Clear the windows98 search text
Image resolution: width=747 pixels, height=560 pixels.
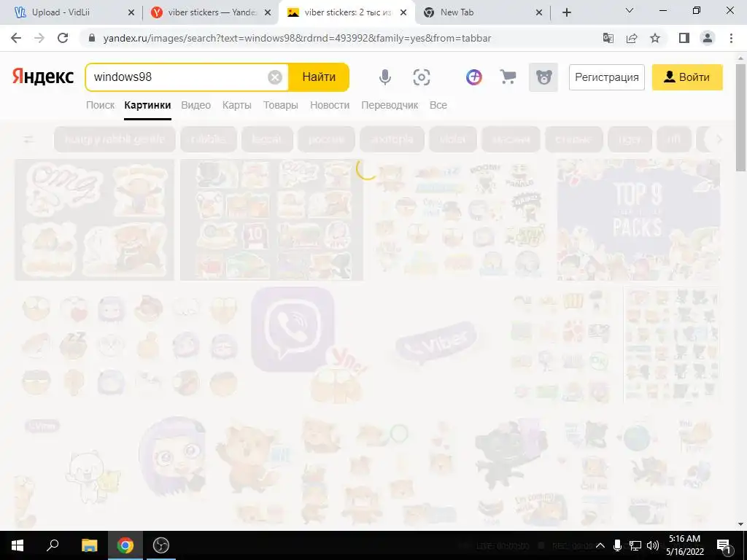pos(275,77)
